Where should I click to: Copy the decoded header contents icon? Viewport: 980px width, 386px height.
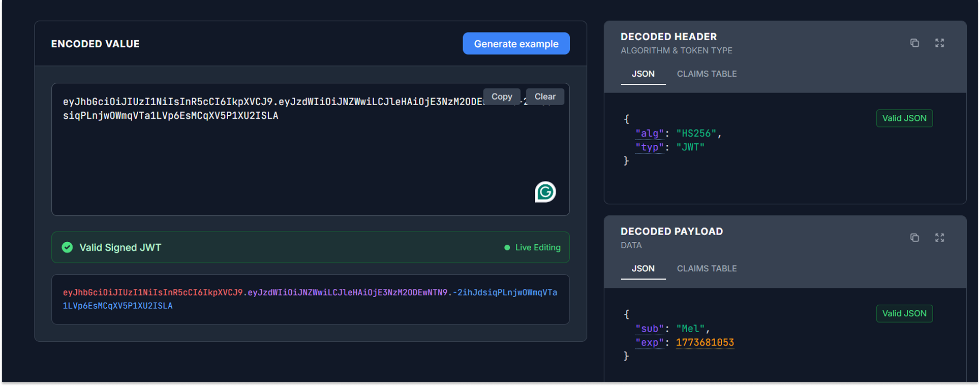914,43
